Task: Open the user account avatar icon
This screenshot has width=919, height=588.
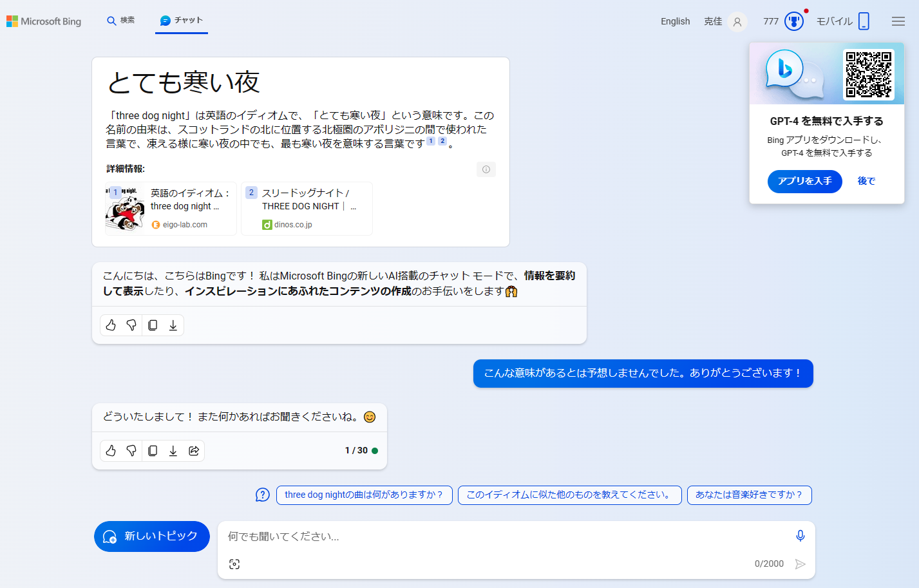Action: tap(737, 22)
